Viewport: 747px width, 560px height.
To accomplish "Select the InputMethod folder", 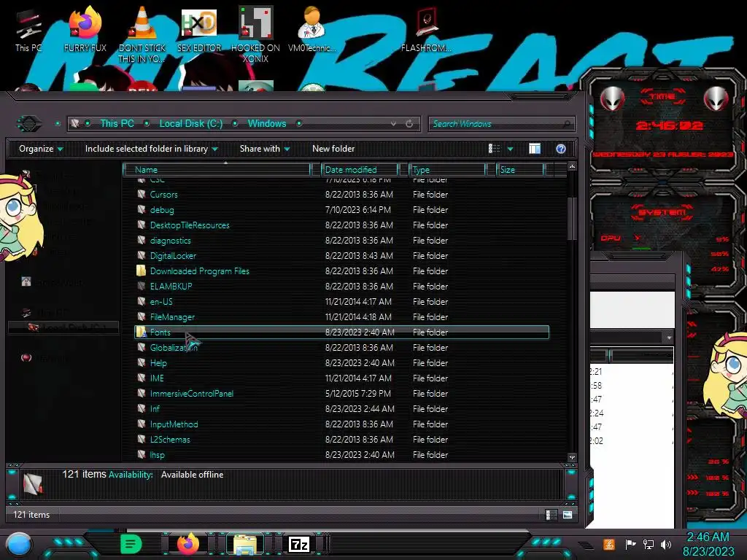I will (341, 424).
